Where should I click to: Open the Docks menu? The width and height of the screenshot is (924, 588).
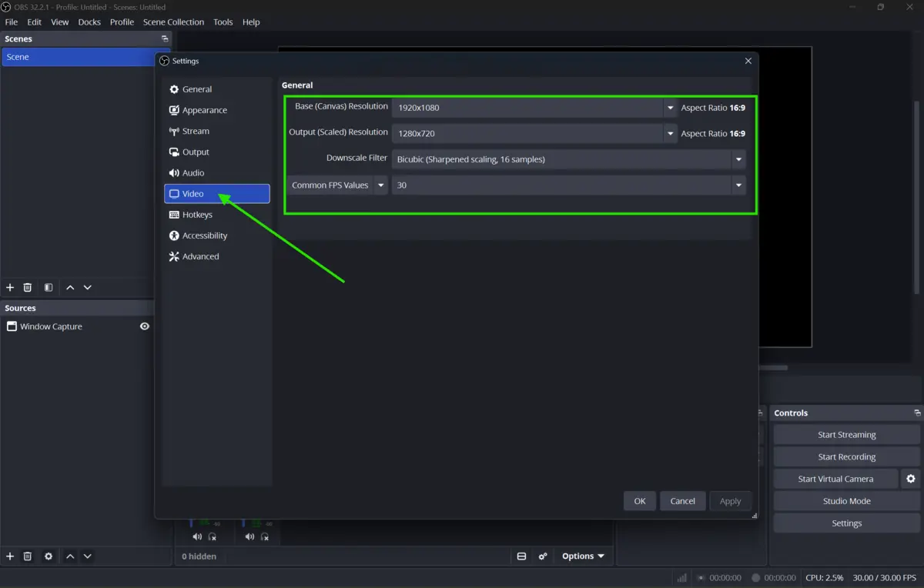(89, 22)
